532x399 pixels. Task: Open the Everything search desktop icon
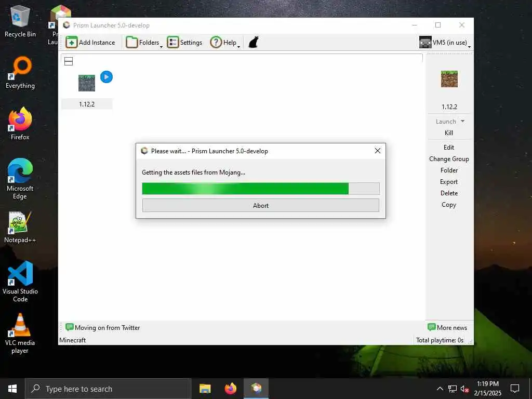click(20, 73)
